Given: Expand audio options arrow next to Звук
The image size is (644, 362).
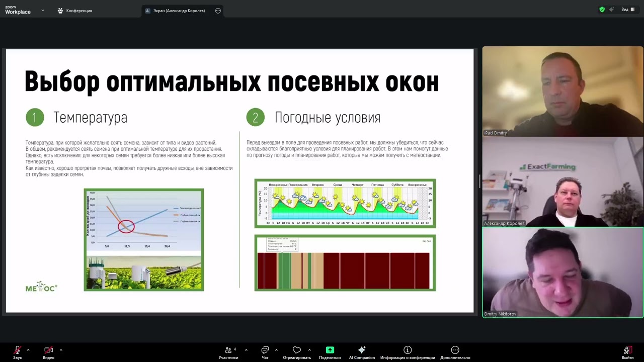Looking at the screenshot, I should [28, 350].
